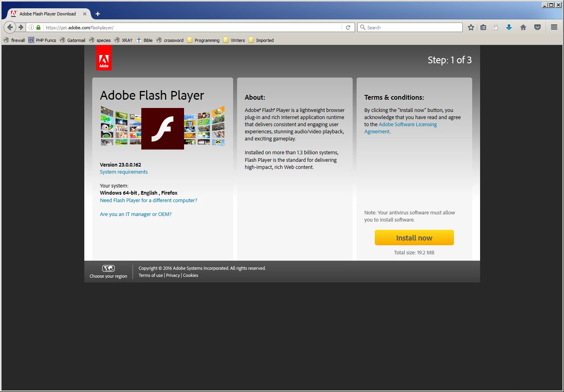Open the species bookmark
The width and height of the screenshot is (564, 392).
tap(100, 40)
